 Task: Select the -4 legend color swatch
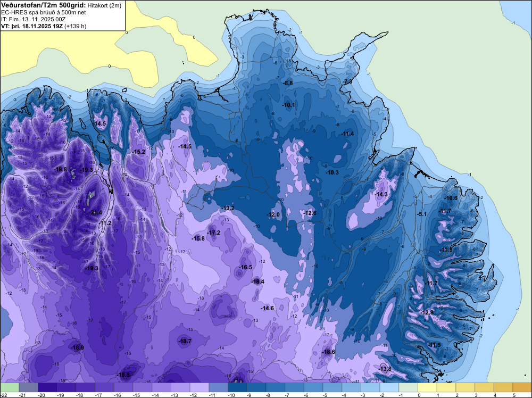[x=352, y=387]
